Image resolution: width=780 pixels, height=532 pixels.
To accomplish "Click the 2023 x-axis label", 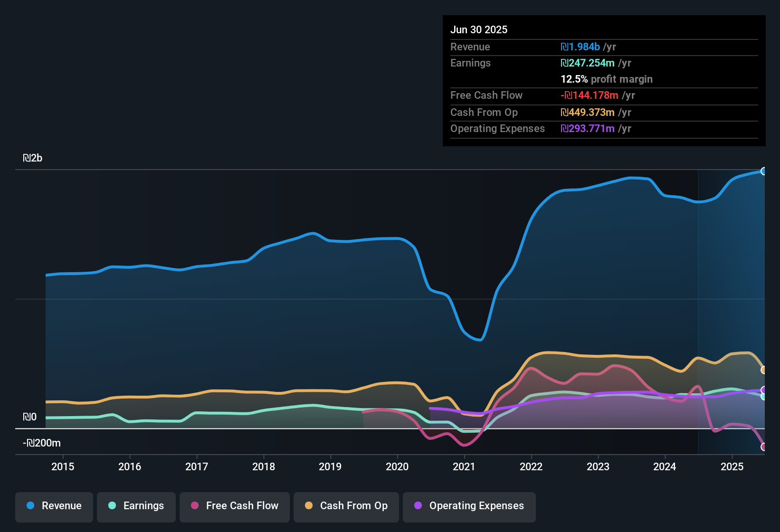I will pyautogui.click(x=598, y=466).
